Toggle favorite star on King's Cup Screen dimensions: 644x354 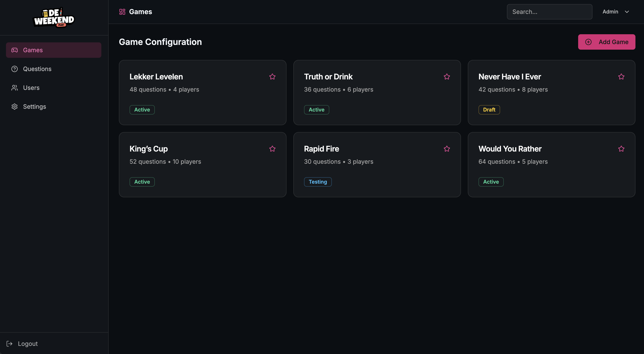(x=272, y=149)
